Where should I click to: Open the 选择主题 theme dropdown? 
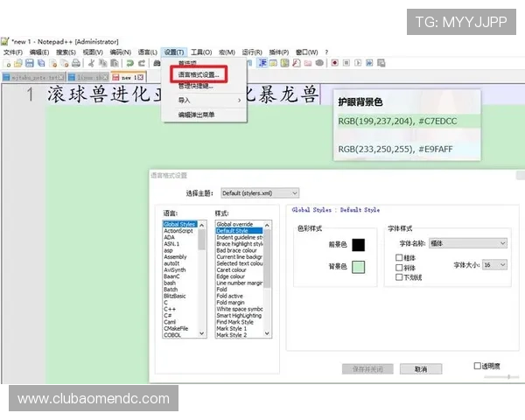click(259, 192)
